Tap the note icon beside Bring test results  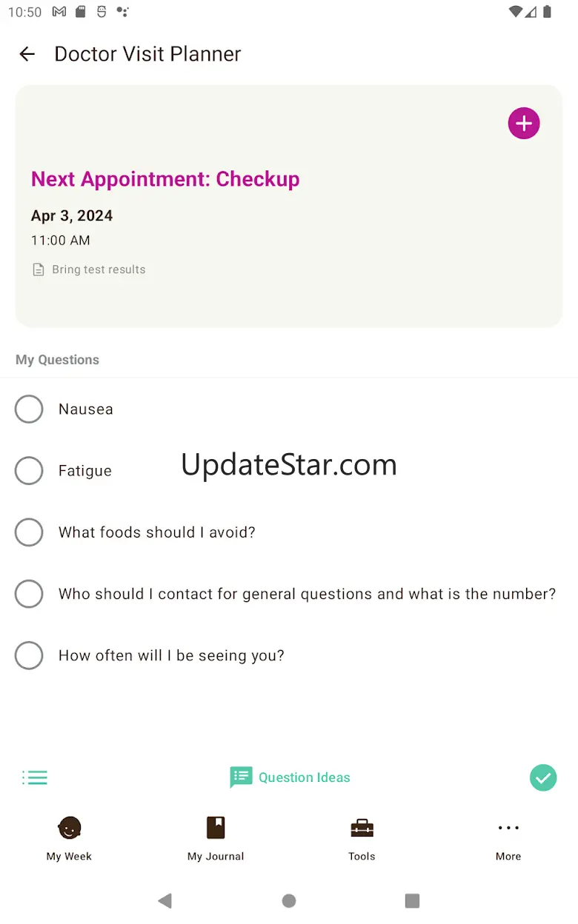click(x=39, y=270)
